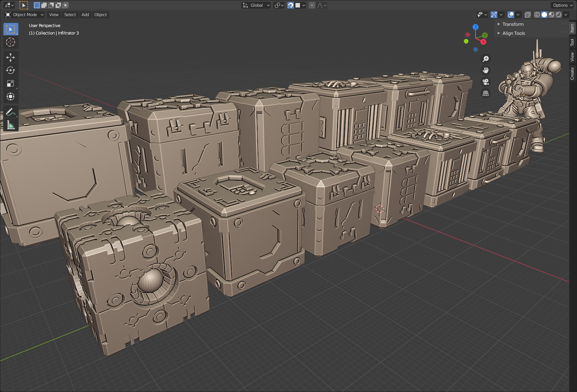The image size is (577, 392).
Task: Select the Move tool in the toolbar
Action: click(11, 57)
